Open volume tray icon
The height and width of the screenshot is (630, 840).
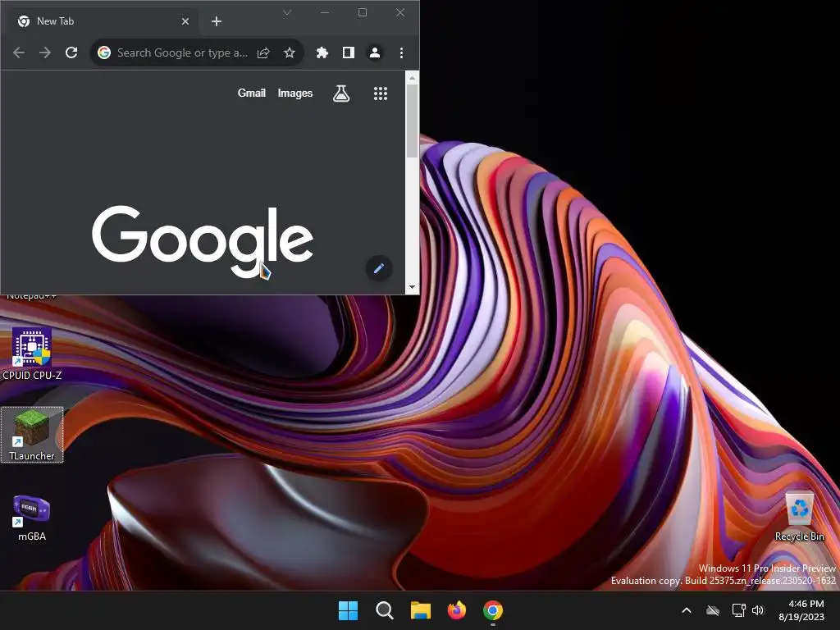click(x=758, y=610)
